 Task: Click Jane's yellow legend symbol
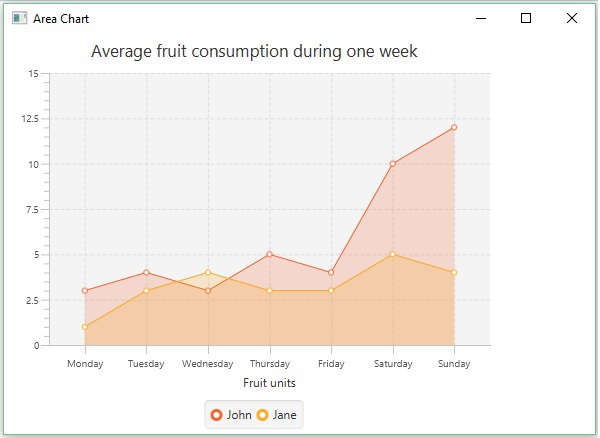coord(263,415)
